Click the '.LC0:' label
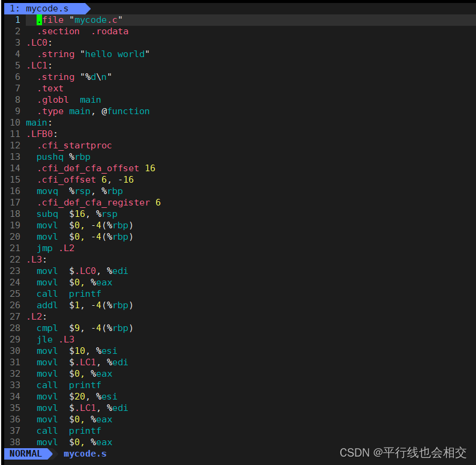Viewport: 476px width, 465px height. pyautogui.click(x=39, y=43)
